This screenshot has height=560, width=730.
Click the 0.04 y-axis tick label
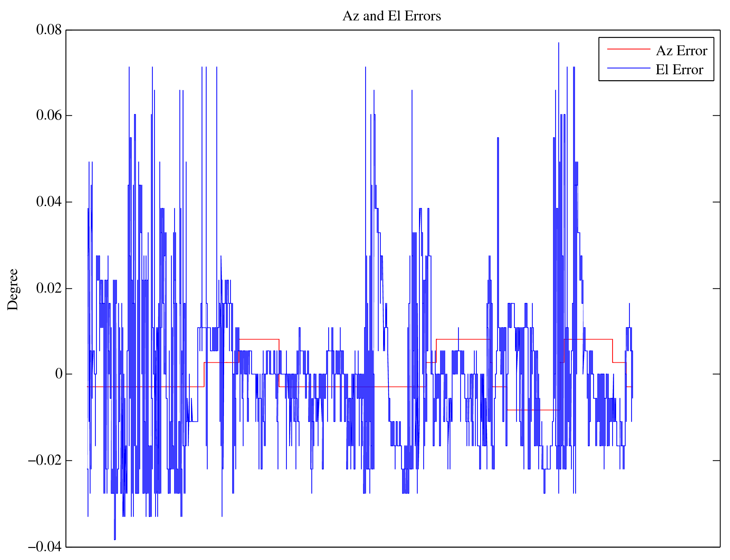pyautogui.click(x=49, y=202)
